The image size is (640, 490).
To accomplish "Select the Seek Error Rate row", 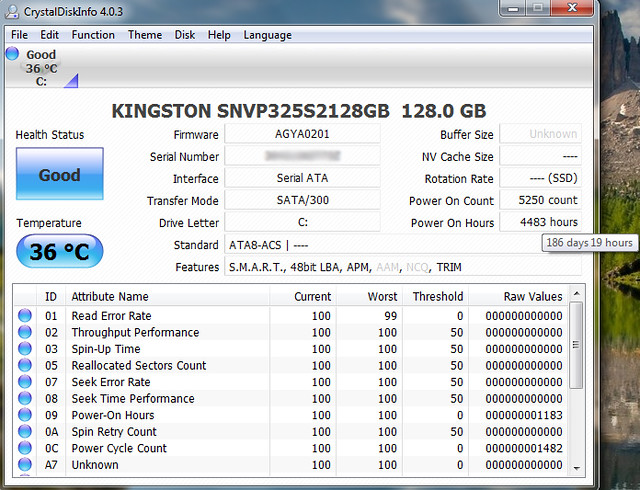I will click(x=291, y=382).
